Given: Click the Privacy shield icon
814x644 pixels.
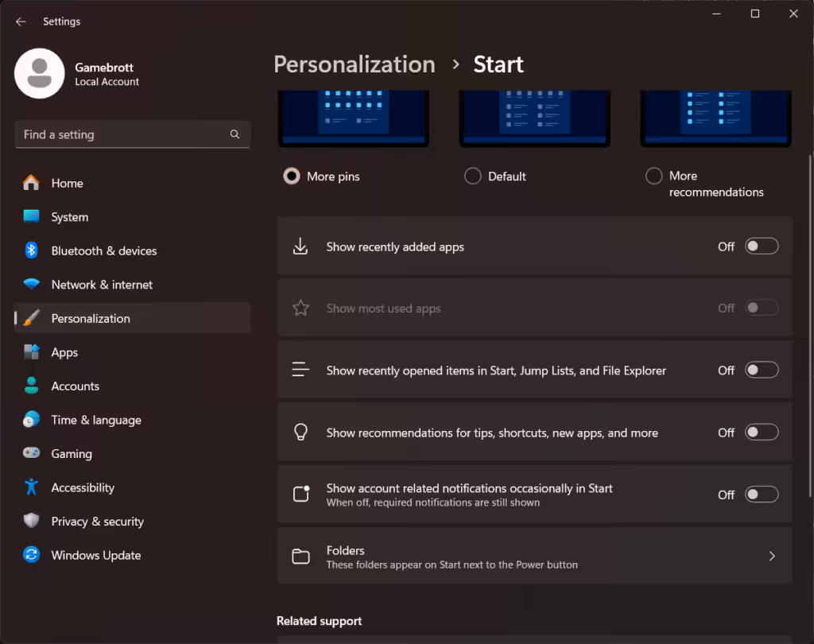Looking at the screenshot, I should click(x=31, y=521).
